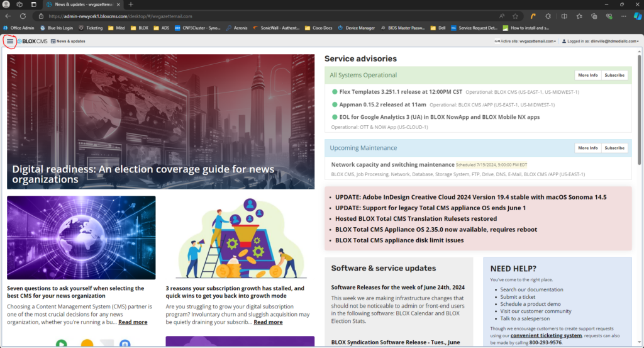The height and width of the screenshot is (348, 644).
Task: Click More Info for All Systems Operational
Action: (x=587, y=75)
